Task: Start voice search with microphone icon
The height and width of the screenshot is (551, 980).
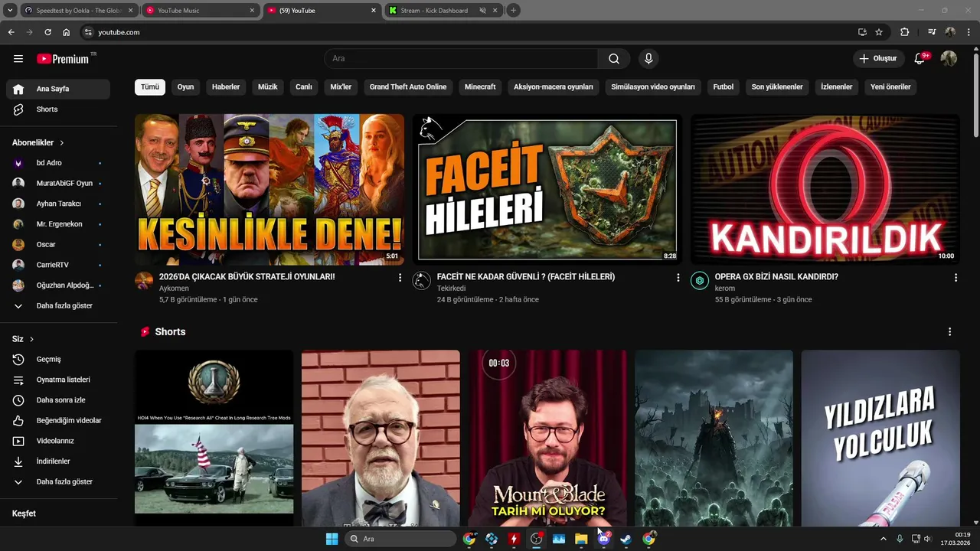Action: click(x=648, y=59)
